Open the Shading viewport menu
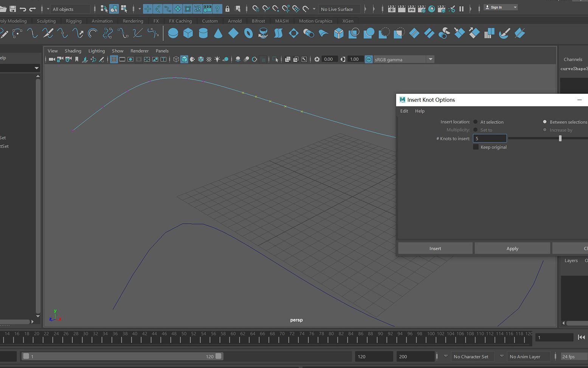The width and height of the screenshot is (588, 368). coord(73,51)
